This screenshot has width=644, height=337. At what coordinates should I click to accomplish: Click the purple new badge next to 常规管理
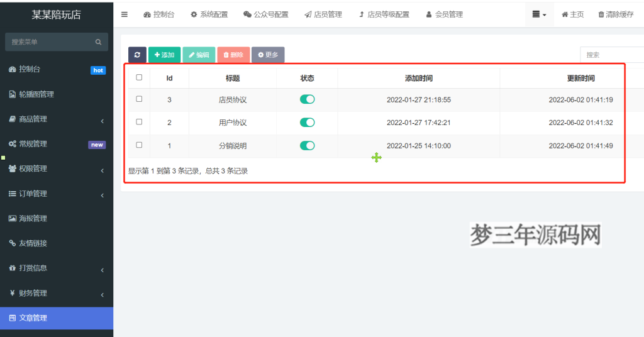pyautogui.click(x=97, y=145)
